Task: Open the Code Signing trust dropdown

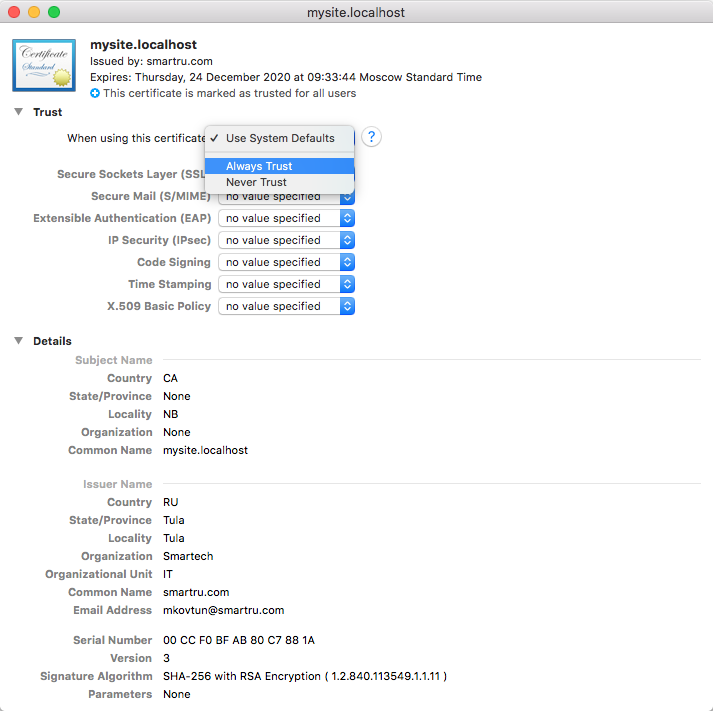Action: pyautogui.click(x=286, y=262)
